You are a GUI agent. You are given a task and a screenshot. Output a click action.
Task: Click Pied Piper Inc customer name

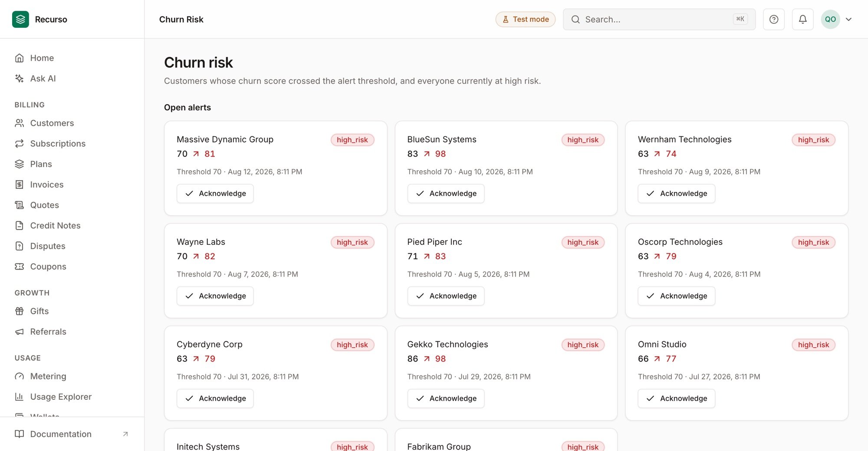[434, 242]
